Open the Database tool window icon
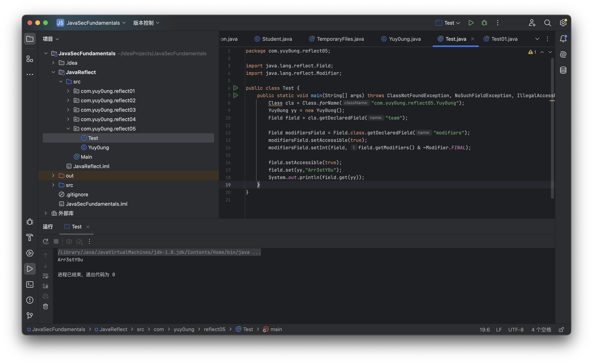593x364 pixels. [x=563, y=70]
